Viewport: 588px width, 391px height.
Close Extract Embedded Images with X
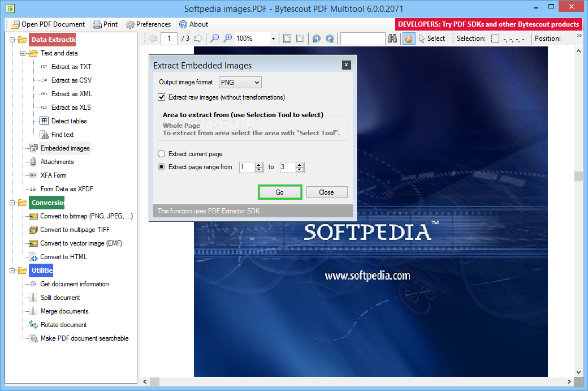point(347,65)
